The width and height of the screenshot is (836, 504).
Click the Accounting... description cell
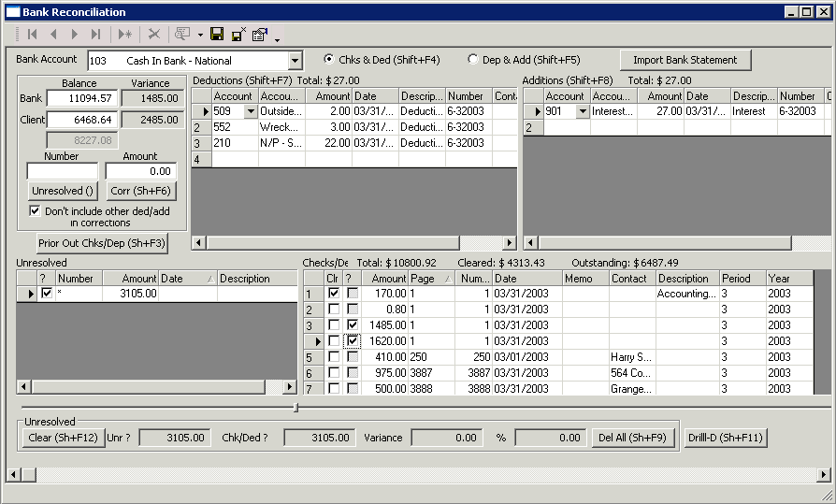pyautogui.click(x=687, y=294)
